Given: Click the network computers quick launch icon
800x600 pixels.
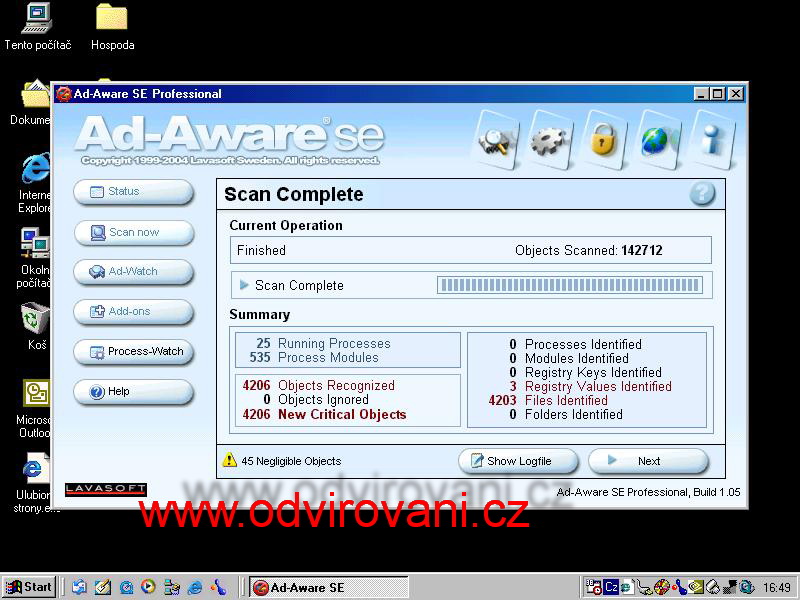Looking at the screenshot, I should 172,587.
